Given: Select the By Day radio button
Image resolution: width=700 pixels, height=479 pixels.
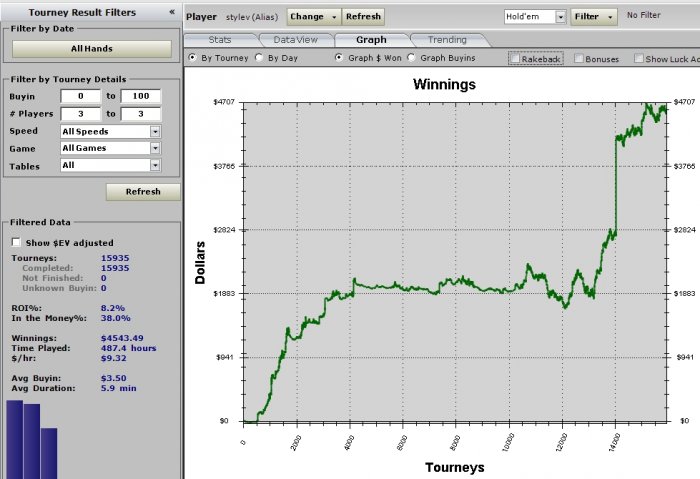Looking at the screenshot, I should (260, 59).
